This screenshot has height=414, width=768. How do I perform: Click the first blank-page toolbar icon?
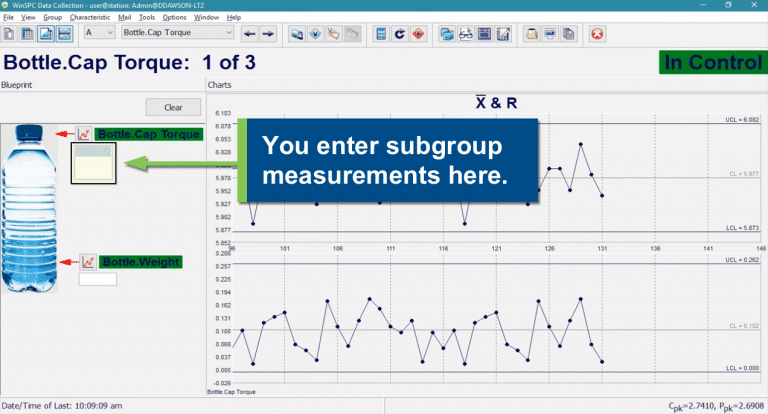[9, 33]
